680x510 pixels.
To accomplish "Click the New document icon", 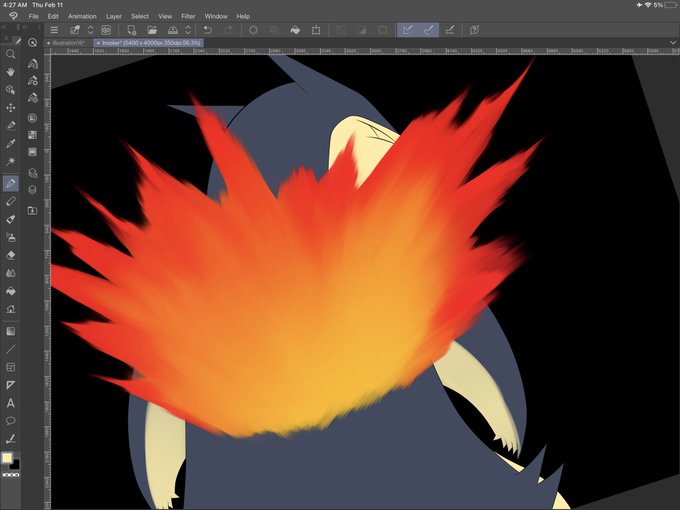I will pyautogui.click(x=131, y=30).
